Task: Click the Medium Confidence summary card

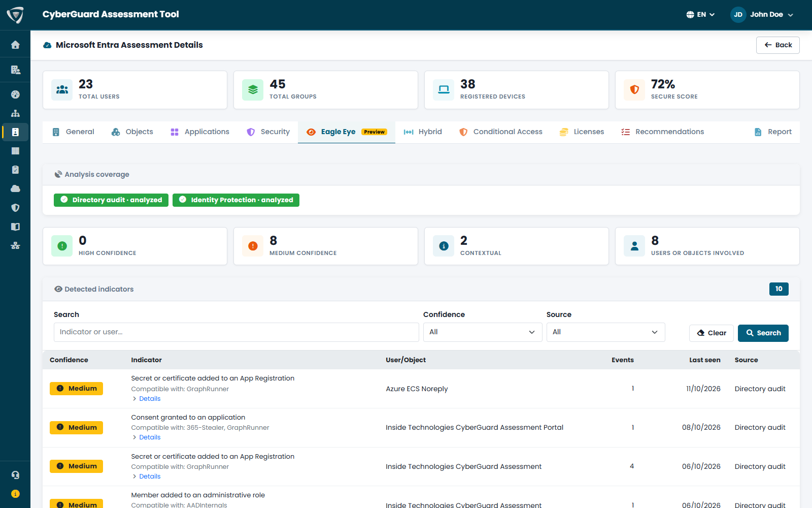Action: pos(326,246)
